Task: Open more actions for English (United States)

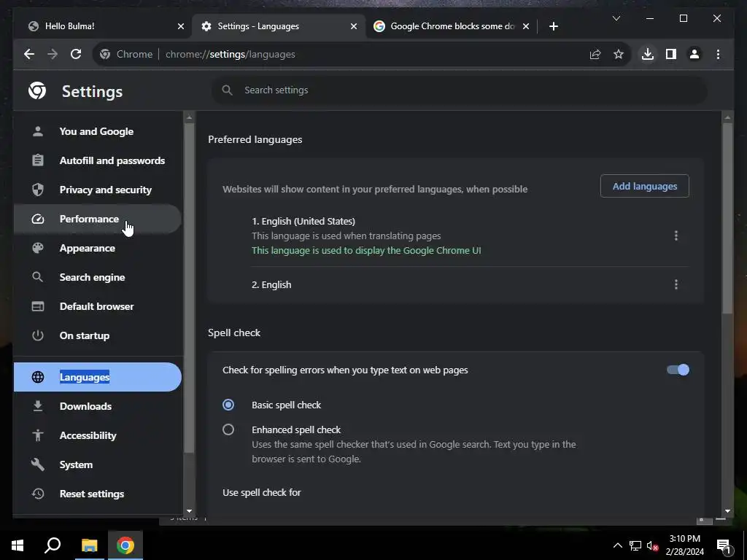Action: [676, 236]
